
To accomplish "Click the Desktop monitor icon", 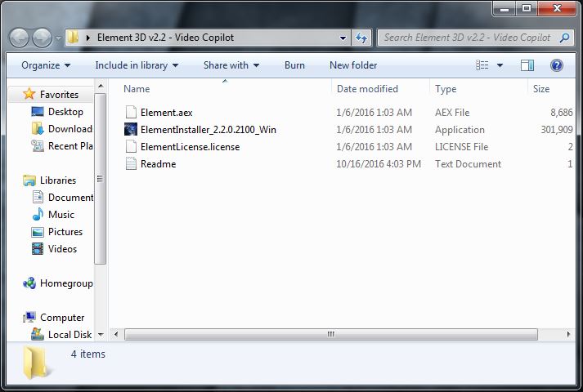I will [x=38, y=111].
